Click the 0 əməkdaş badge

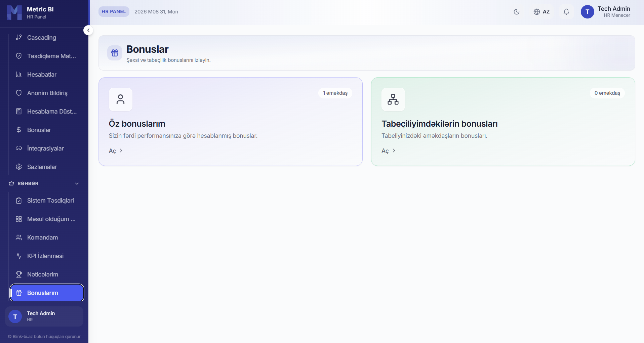(607, 93)
